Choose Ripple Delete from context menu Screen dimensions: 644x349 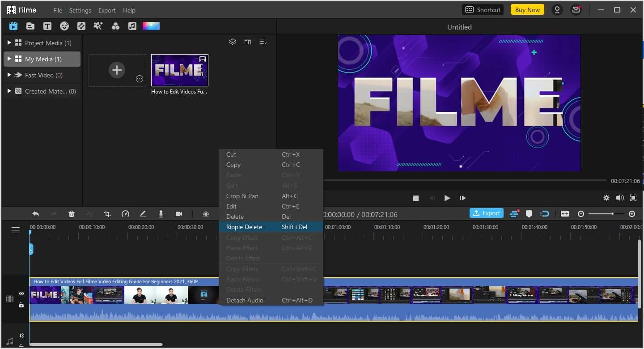[271, 227]
